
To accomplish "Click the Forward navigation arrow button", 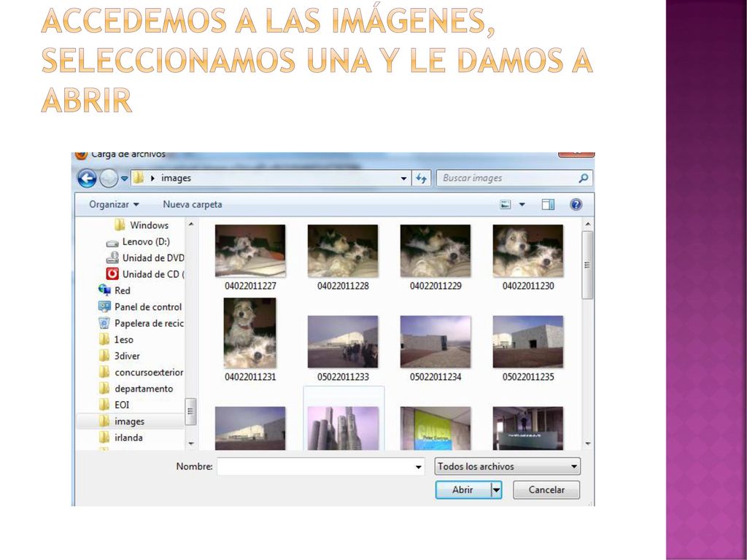I will click(109, 179).
